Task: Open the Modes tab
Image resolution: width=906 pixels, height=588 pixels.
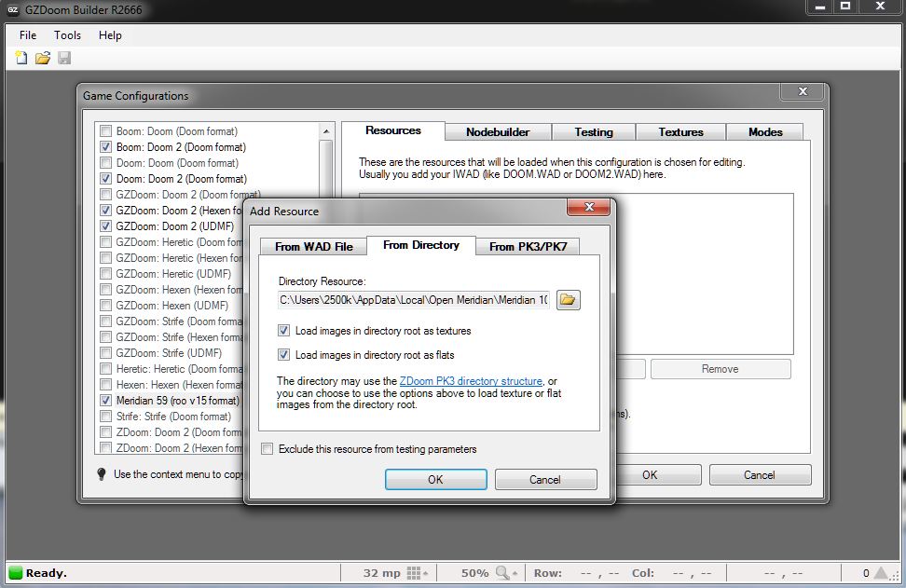Action: pyautogui.click(x=765, y=132)
